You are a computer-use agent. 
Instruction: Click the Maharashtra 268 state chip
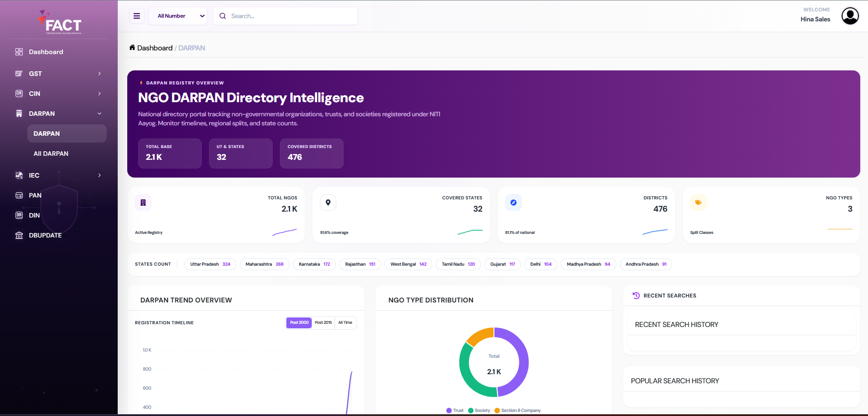click(264, 264)
